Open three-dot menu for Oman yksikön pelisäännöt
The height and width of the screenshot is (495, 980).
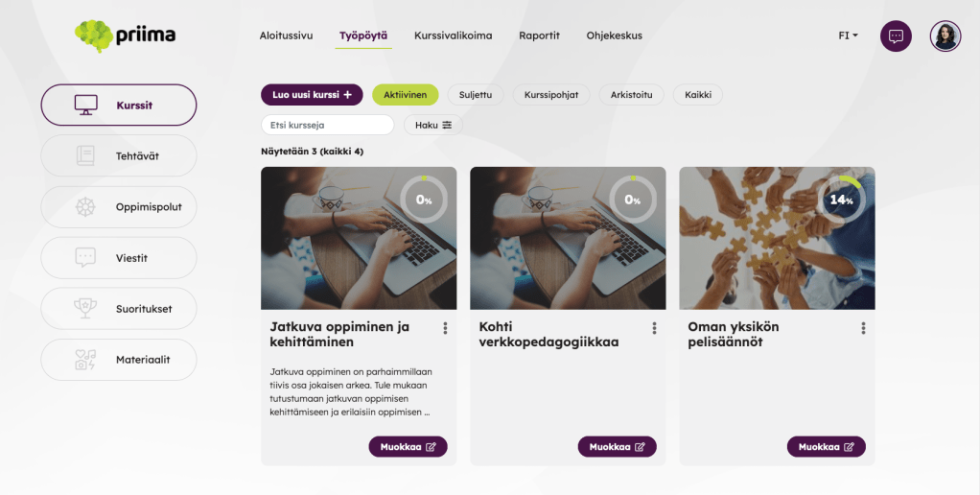coord(863,328)
